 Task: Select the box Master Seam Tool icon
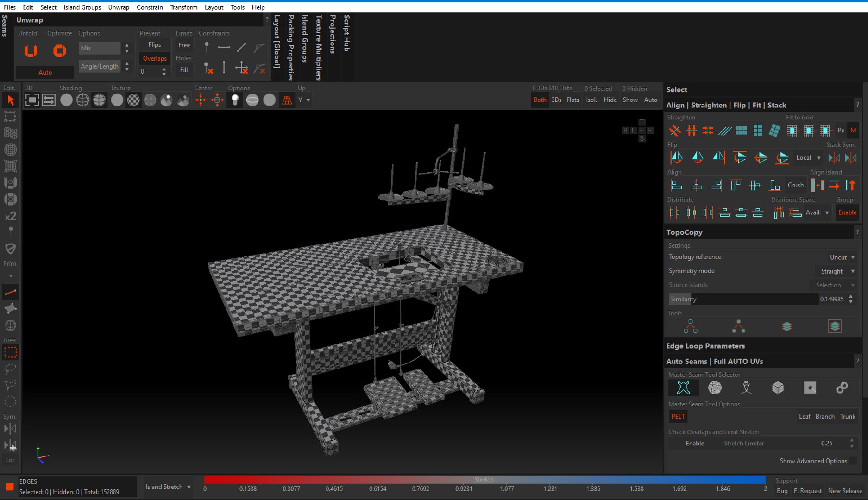(778, 387)
